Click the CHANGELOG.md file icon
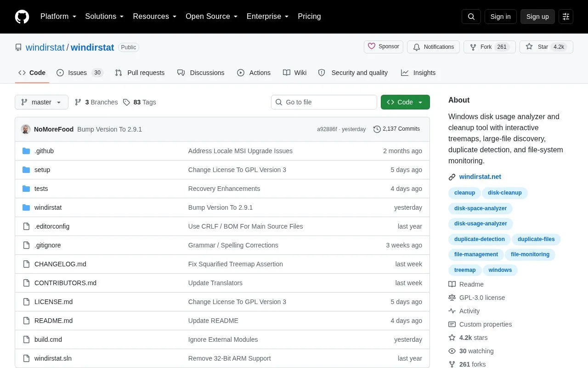This screenshot has height=368, width=588. pos(26,264)
